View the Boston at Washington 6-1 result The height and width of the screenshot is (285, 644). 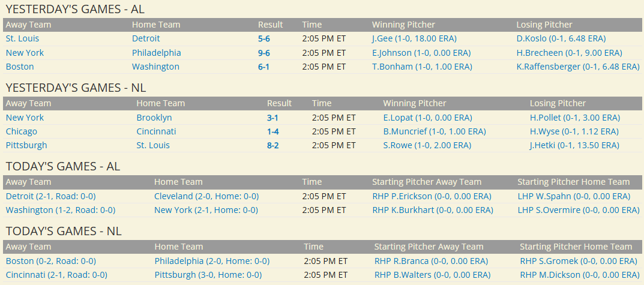pyautogui.click(x=263, y=67)
